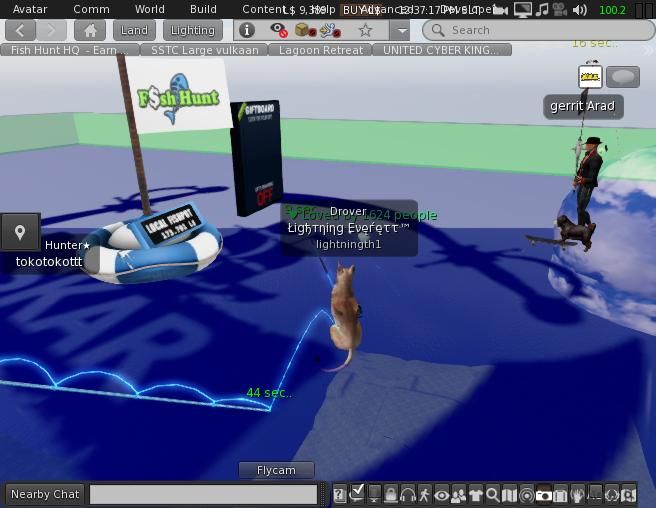Open the SSTC Large vulkaan favorite
656x508 pixels.
(x=205, y=50)
